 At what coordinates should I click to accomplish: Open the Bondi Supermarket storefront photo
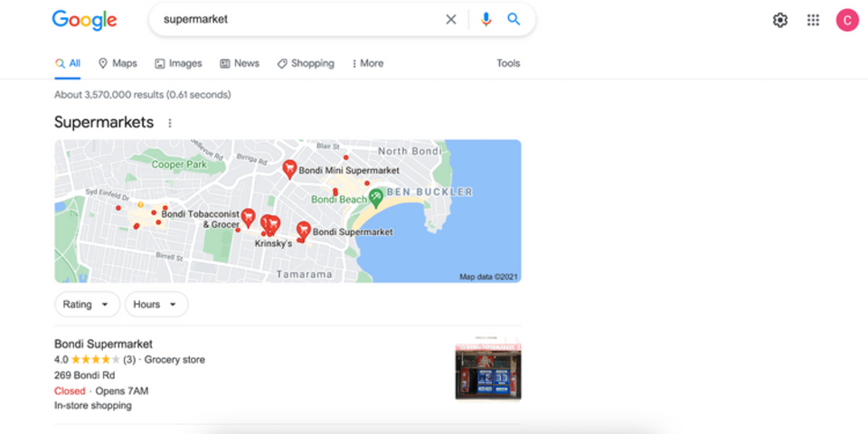click(488, 368)
